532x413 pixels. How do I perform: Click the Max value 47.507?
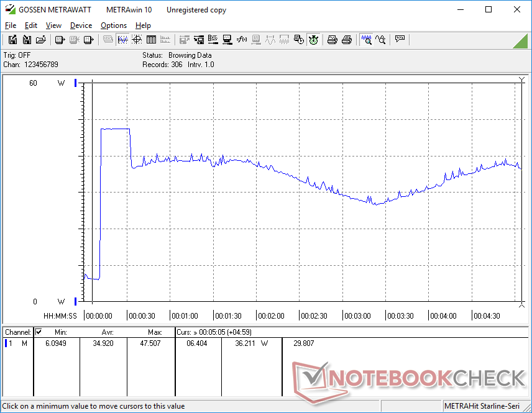coord(150,343)
